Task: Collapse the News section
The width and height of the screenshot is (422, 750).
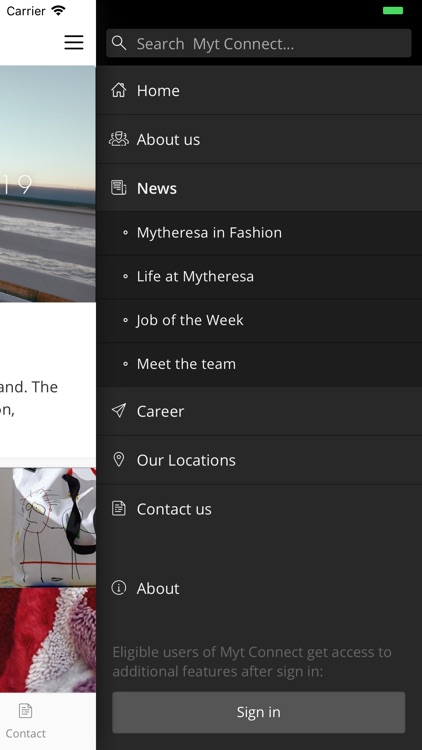Action: [259, 188]
